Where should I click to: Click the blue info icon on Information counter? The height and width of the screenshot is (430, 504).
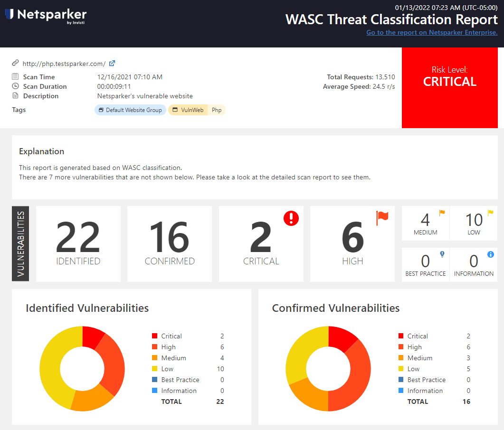[x=490, y=254]
